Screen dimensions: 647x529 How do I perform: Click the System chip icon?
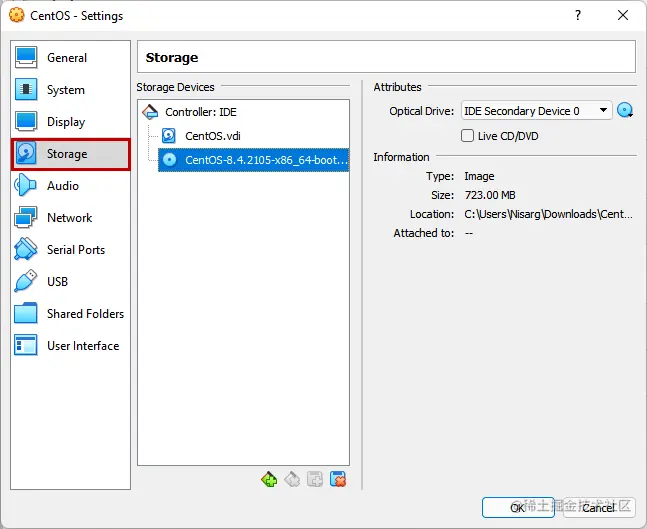tap(26, 89)
